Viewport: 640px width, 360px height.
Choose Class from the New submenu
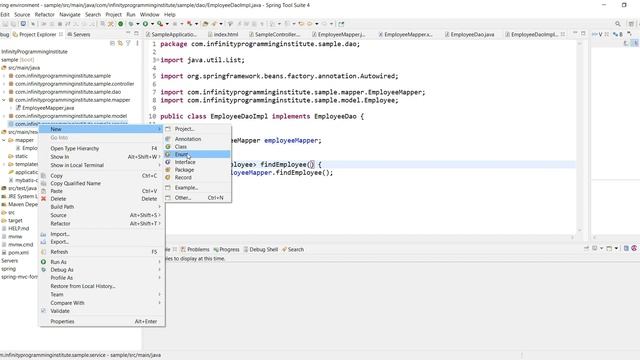pyautogui.click(x=197, y=147)
